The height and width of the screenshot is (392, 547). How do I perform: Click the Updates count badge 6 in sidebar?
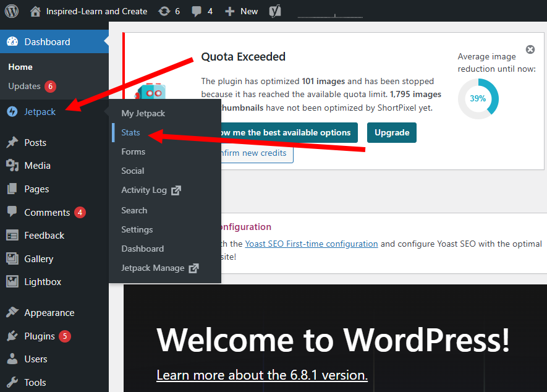pyautogui.click(x=50, y=86)
